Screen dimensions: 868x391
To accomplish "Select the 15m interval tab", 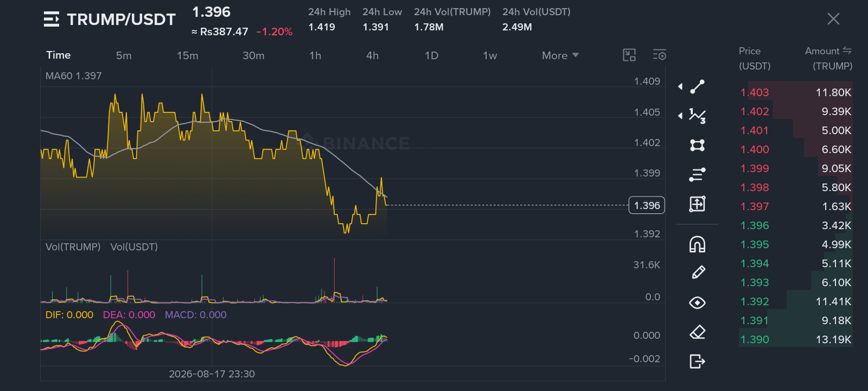I will (187, 55).
